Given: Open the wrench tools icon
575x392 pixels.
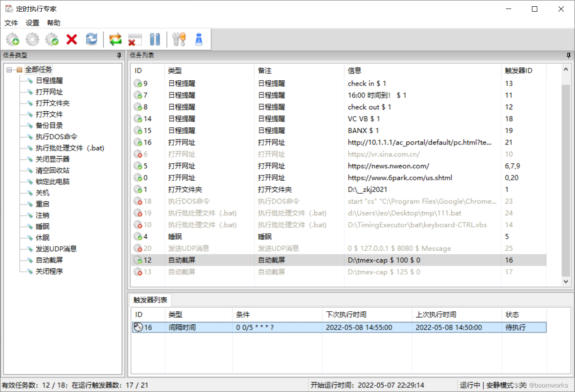Looking at the screenshot, I should (179, 39).
